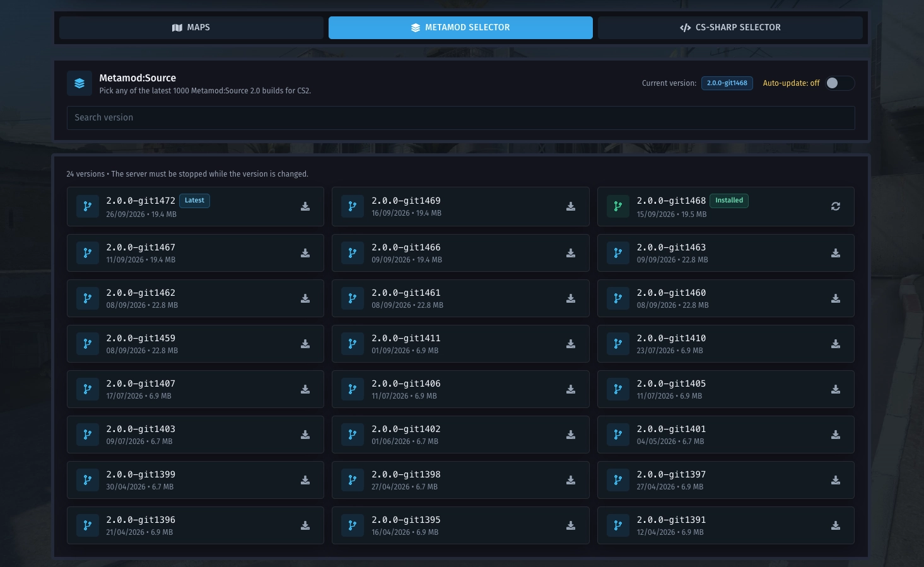Click the "Auto-update: off" label

point(792,83)
